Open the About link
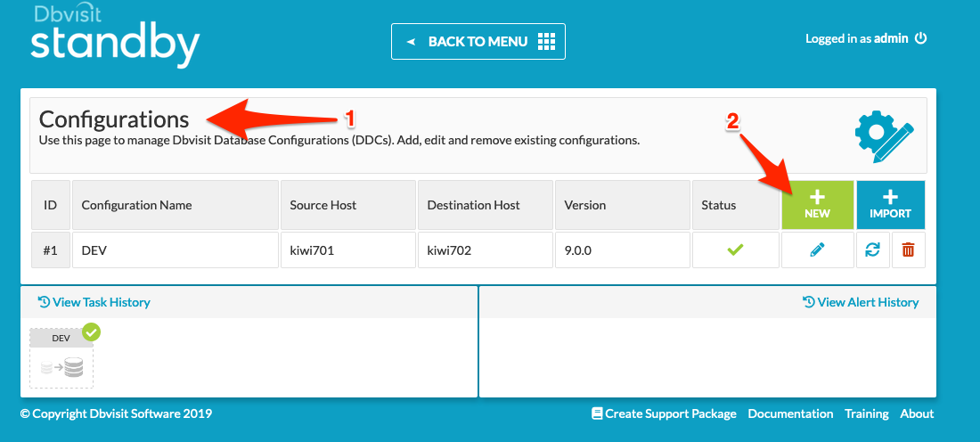 pos(917,413)
